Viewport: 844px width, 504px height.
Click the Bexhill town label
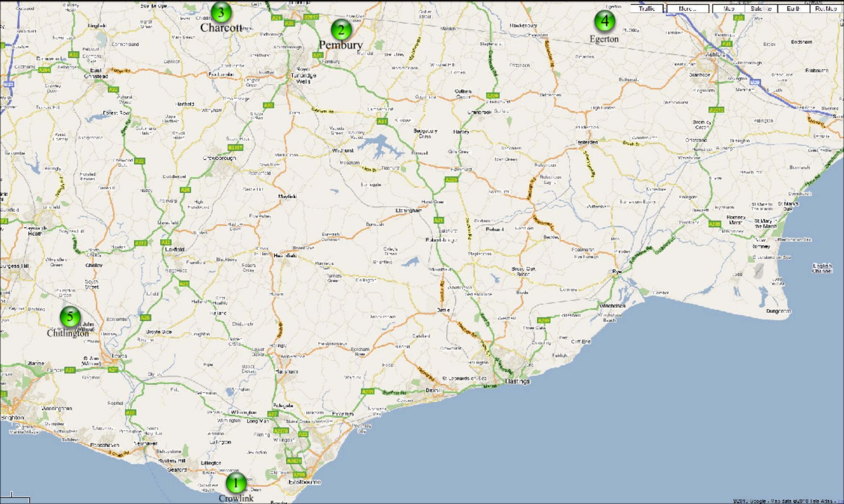(x=434, y=390)
